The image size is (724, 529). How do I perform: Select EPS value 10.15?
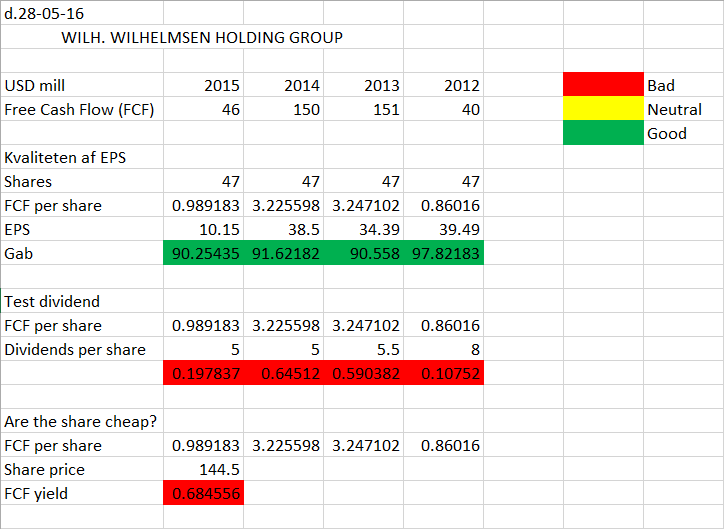pyautogui.click(x=219, y=229)
